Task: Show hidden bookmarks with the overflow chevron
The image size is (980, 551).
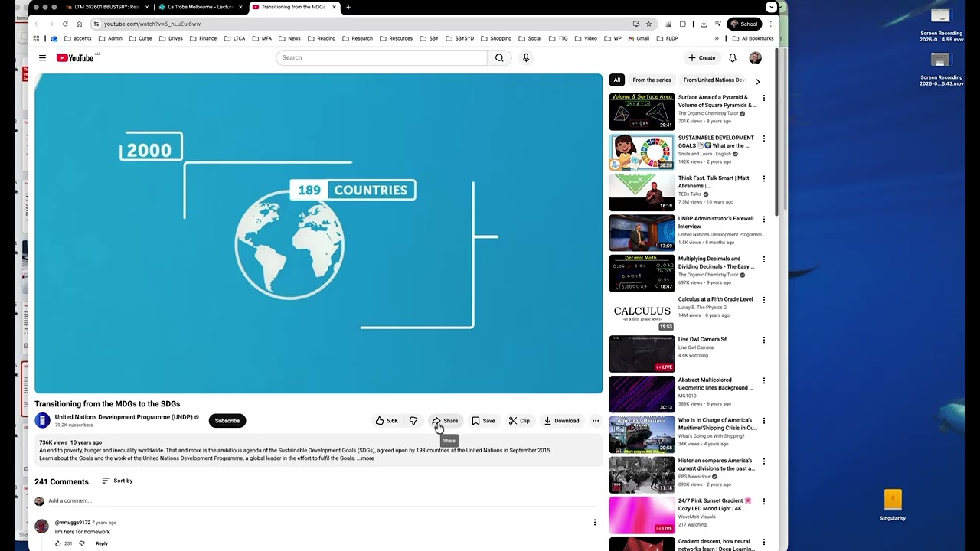Action: click(x=717, y=38)
